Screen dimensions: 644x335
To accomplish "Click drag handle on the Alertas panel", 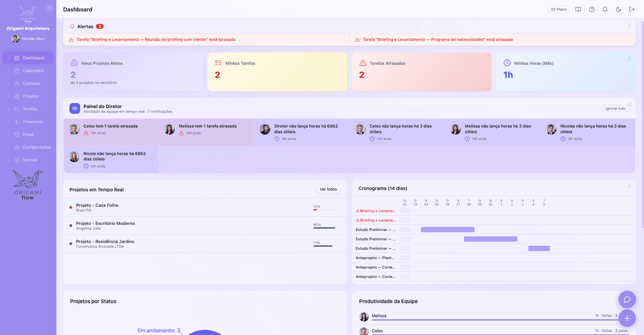I will click(x=630, y=26).
